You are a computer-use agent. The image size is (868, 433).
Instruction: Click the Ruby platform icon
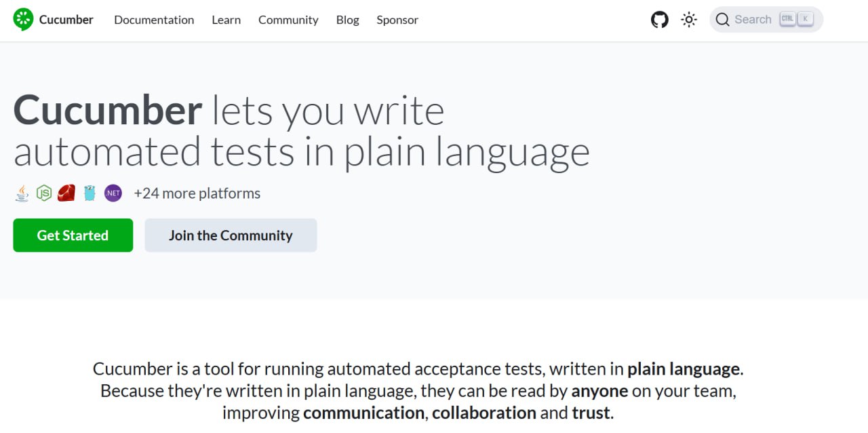[66, 193]
